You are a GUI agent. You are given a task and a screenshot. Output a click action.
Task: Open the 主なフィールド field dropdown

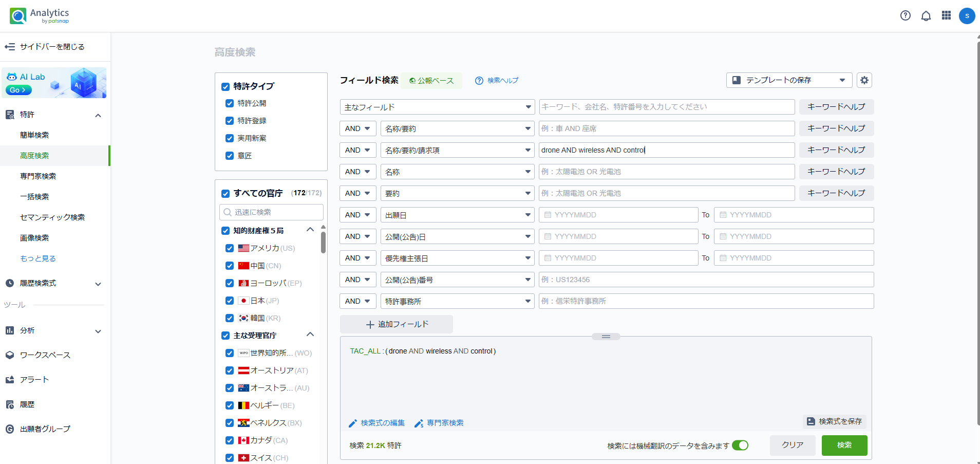coord(437,107)
